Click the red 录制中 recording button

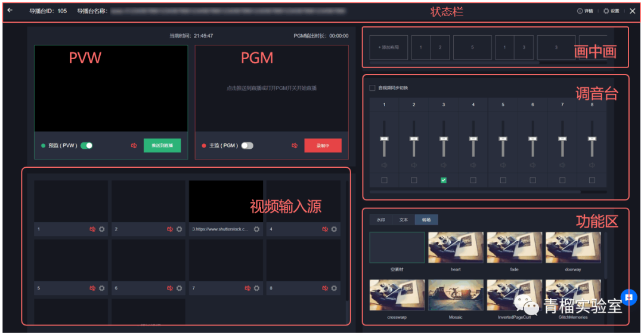(323, 145)
